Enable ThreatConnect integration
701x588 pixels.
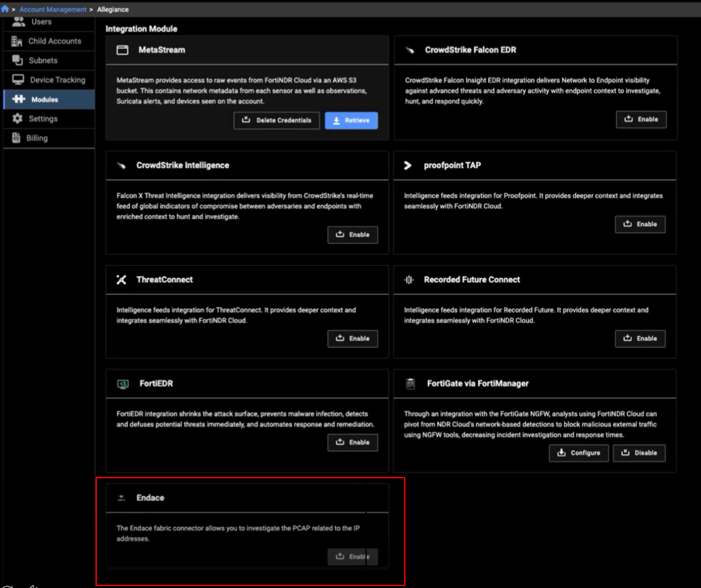click(352, 338)
